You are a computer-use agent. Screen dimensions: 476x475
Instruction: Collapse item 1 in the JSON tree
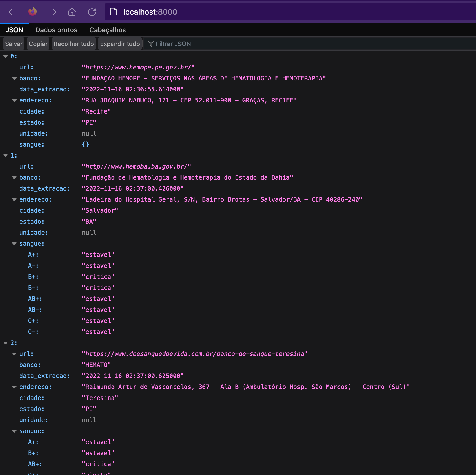tap(5, 155)
